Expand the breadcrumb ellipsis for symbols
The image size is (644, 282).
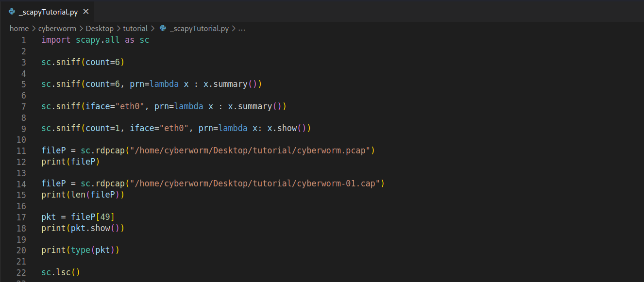(241, 29)
